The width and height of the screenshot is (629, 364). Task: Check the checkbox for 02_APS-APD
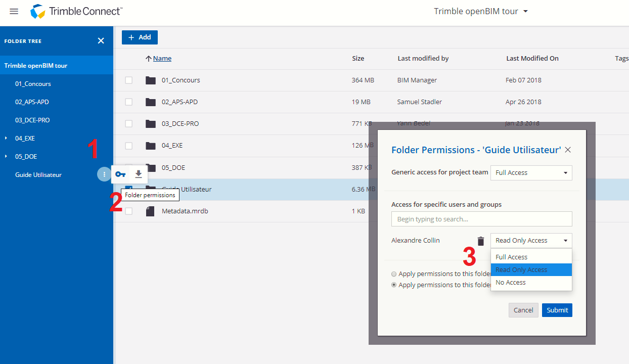tap(128, 102)
